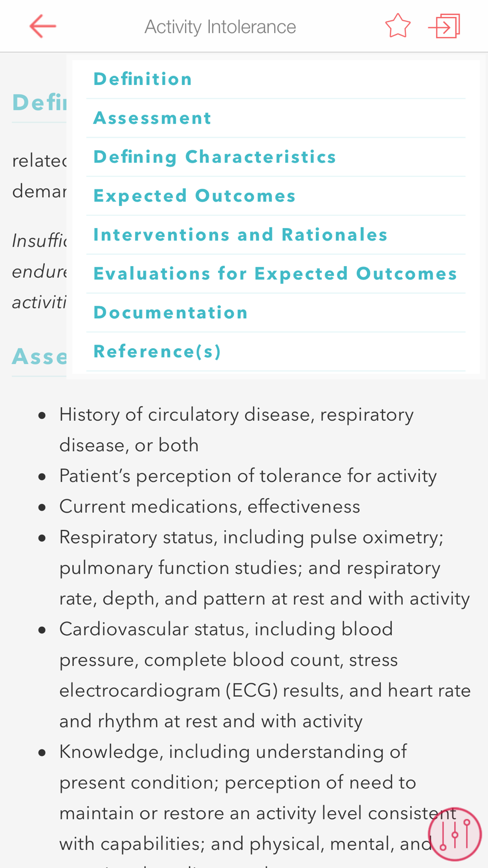Tap the Activity Intolerance page title
This screenshot has width=488, height=868.
pos(220,27)
